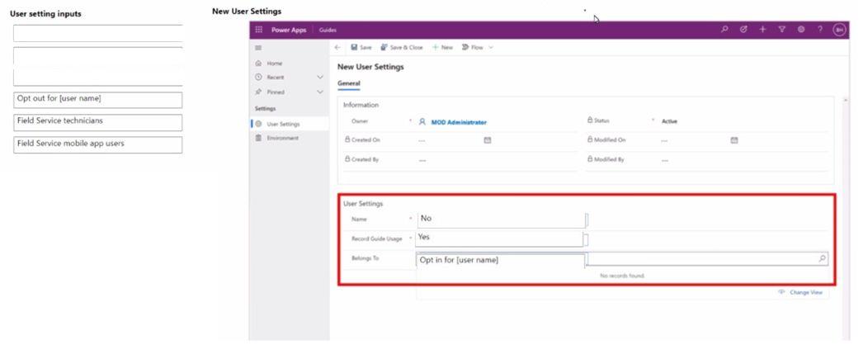
Task: Click the lock icon next to Created By
Action: [347, 159]
